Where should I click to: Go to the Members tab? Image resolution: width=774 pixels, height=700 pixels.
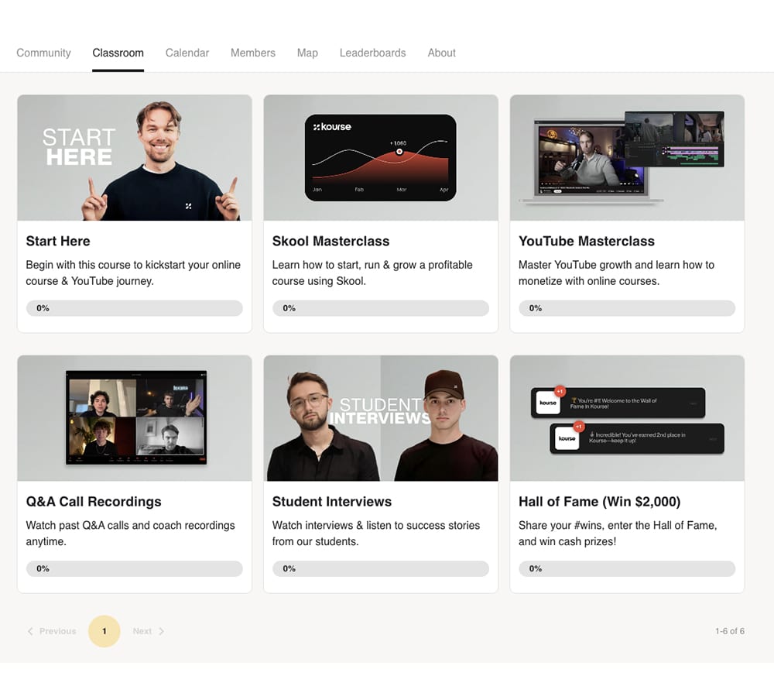pyautogui.click(x=253, y=53)
